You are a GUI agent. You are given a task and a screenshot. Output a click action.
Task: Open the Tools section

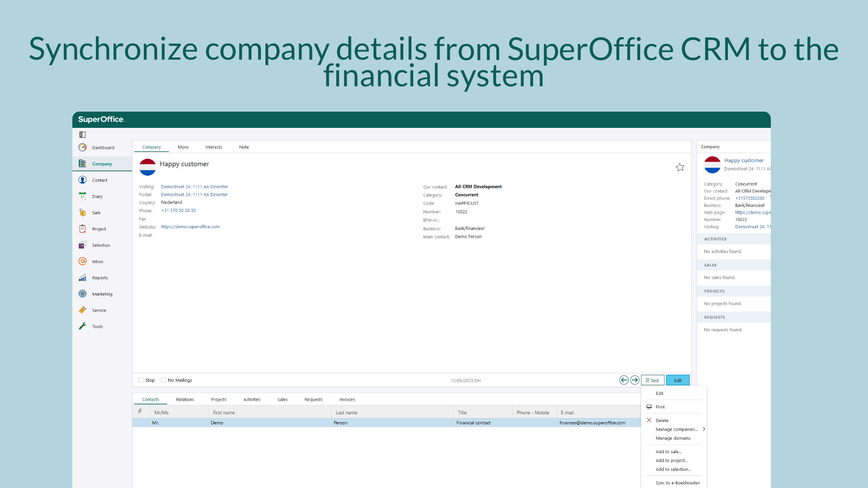(97, 326)
